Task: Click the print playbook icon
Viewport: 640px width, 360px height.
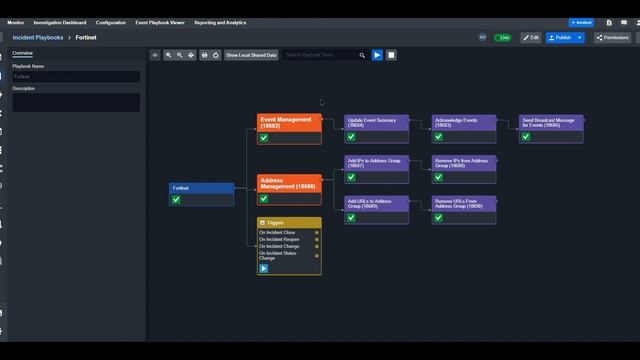Action: pos(204,55)
